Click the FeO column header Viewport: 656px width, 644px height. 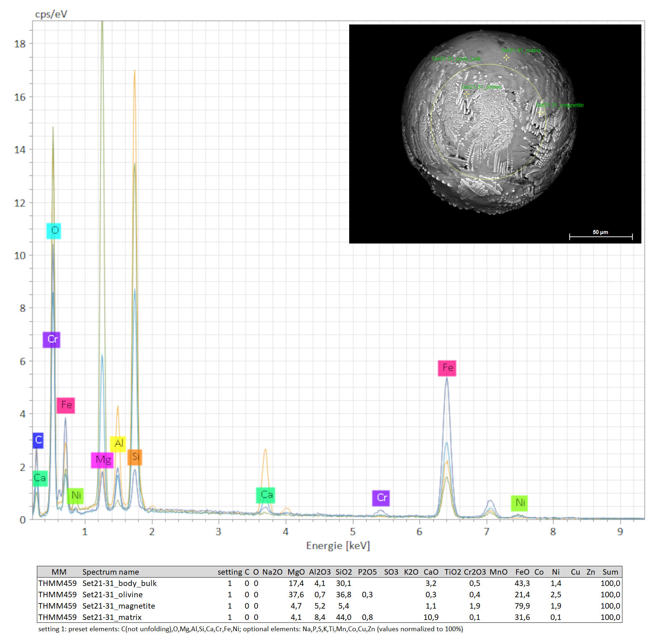click(522, 572)
